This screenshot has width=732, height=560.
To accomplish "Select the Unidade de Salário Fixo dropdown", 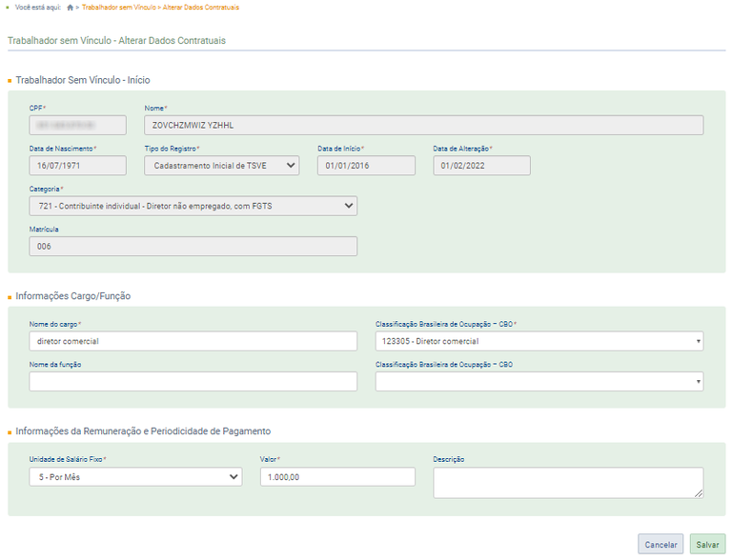I will click(x=135, y=477).
